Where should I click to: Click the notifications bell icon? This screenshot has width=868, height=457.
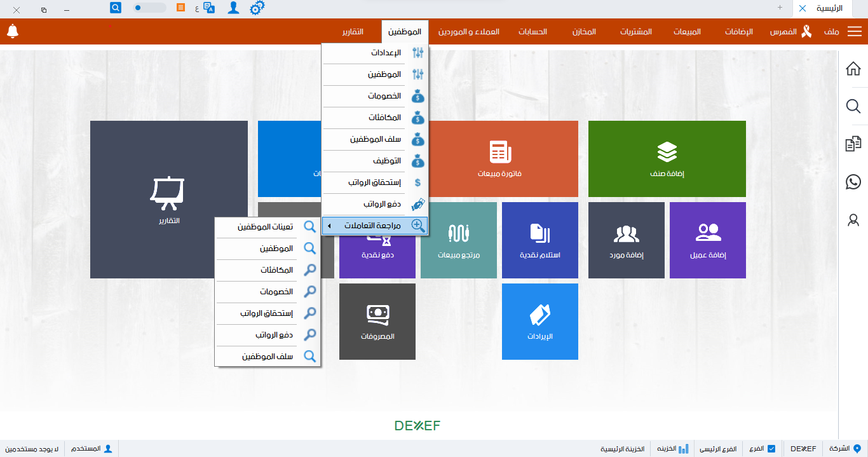(13, 30)
